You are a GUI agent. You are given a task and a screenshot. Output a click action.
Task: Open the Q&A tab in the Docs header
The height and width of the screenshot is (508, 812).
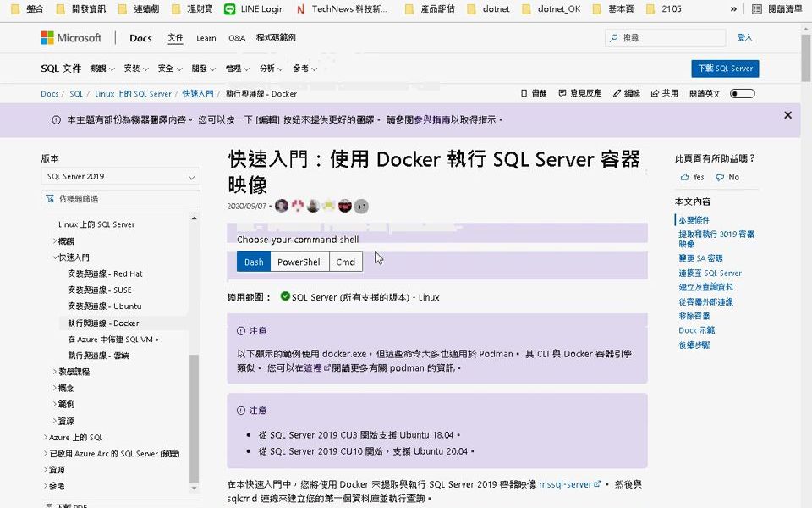coord(237,38)
